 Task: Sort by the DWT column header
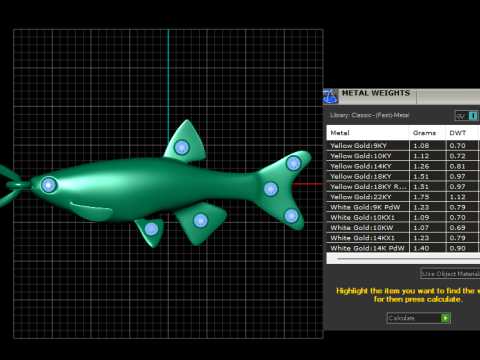click(462, 133)
